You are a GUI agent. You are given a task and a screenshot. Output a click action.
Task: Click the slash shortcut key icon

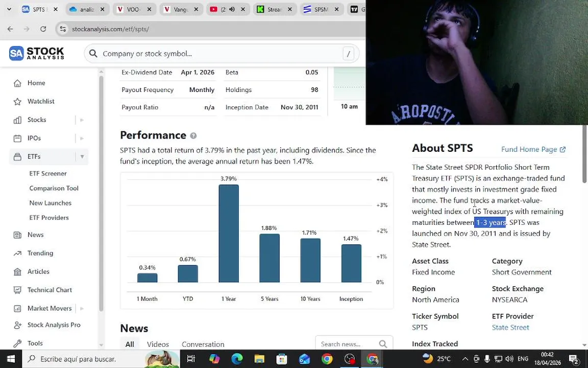pos(349,54)
